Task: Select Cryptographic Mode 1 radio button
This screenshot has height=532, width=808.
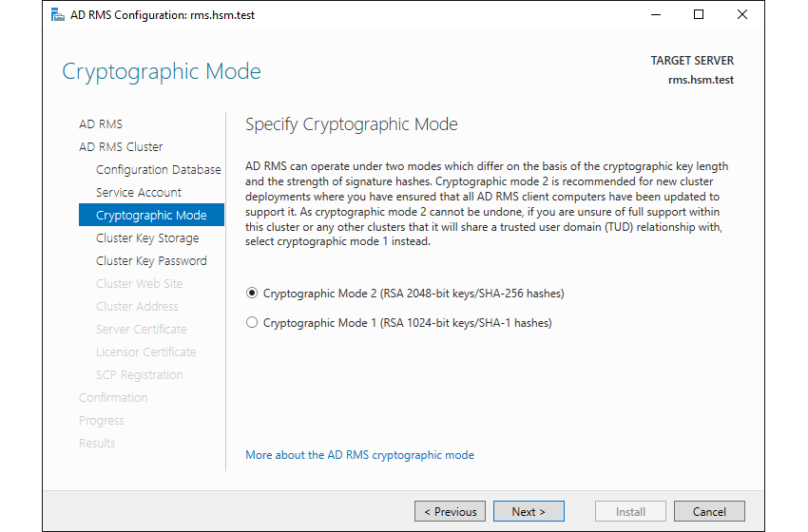Action: 252,322
